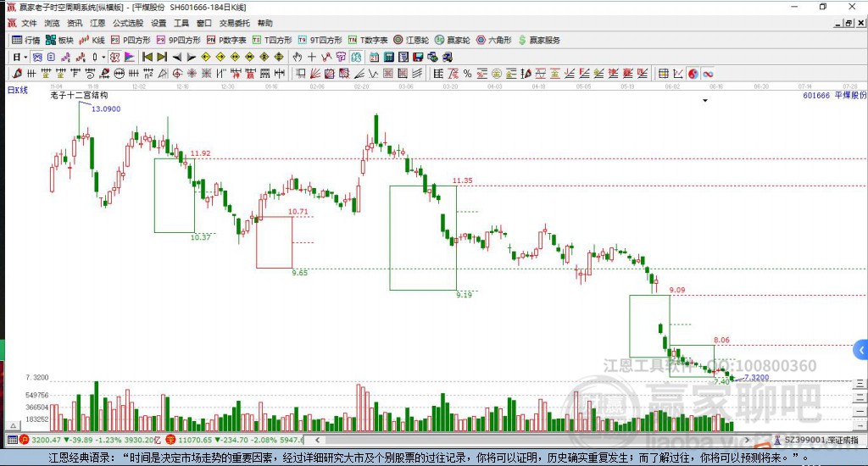Click the 日K线 chart label
The height and width of the screenshot is (466, 868).
coord(18,90)
